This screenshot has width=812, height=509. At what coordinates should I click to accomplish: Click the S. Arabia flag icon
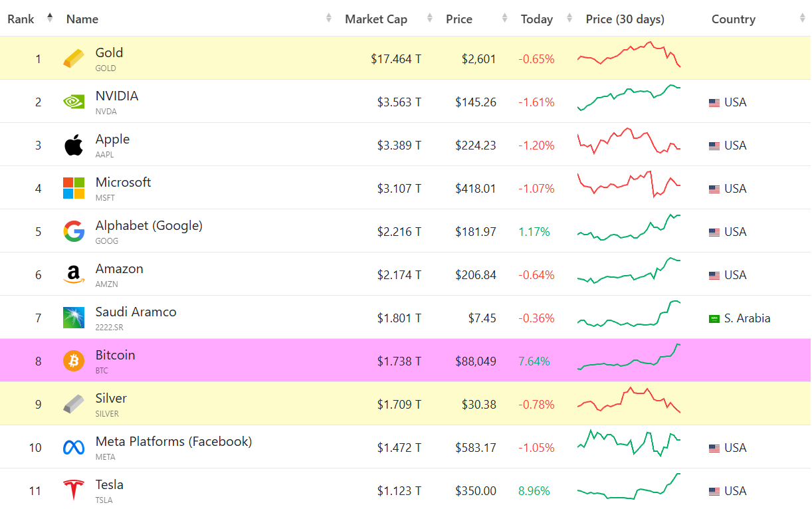[714, 319]
